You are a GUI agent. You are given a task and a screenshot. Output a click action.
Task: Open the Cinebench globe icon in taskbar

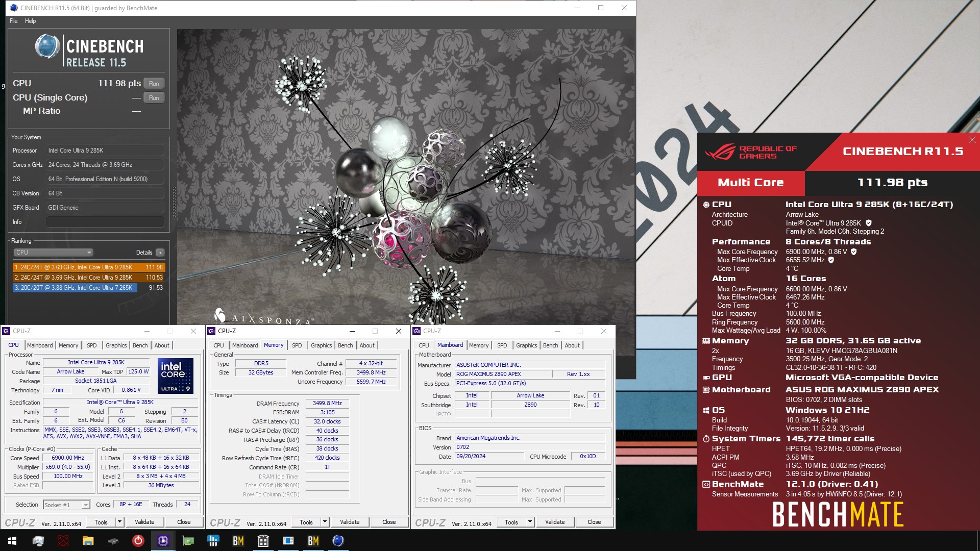click(338, 541)
